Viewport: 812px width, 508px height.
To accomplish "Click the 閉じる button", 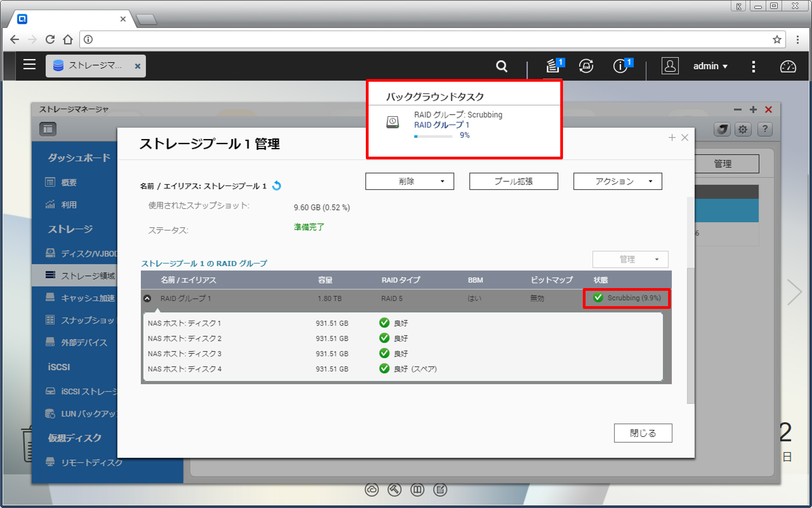I will [x=642, y=433].
